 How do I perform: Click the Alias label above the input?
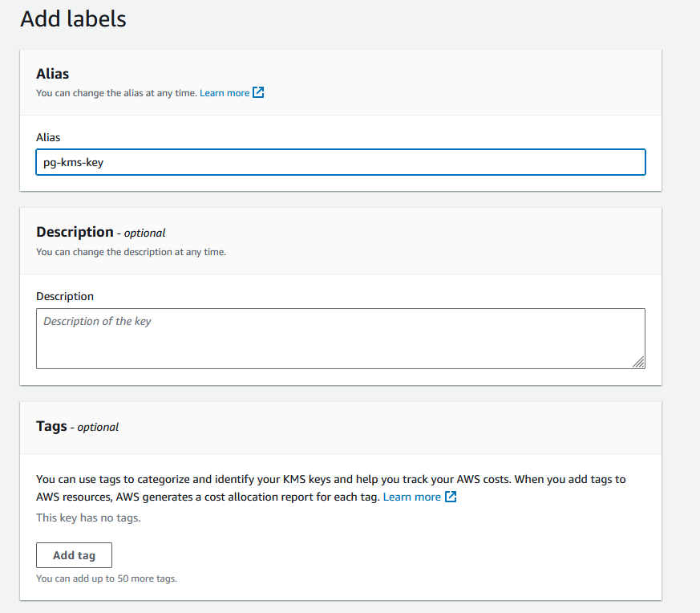tap(48, 137)
